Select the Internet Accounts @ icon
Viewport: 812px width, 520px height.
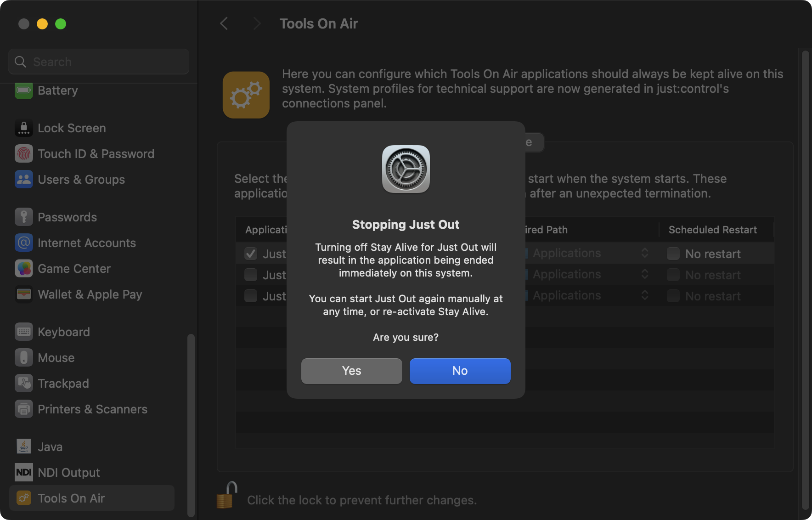coord(24,243)
